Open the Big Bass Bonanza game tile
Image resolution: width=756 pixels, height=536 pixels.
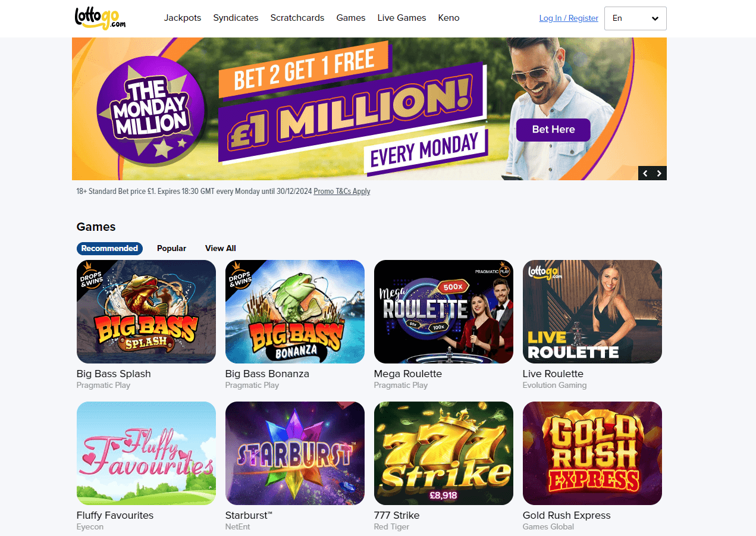295,312
